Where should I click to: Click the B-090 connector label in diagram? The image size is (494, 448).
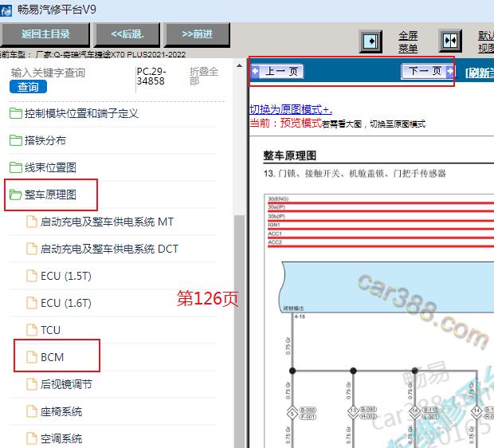[368, 410]
